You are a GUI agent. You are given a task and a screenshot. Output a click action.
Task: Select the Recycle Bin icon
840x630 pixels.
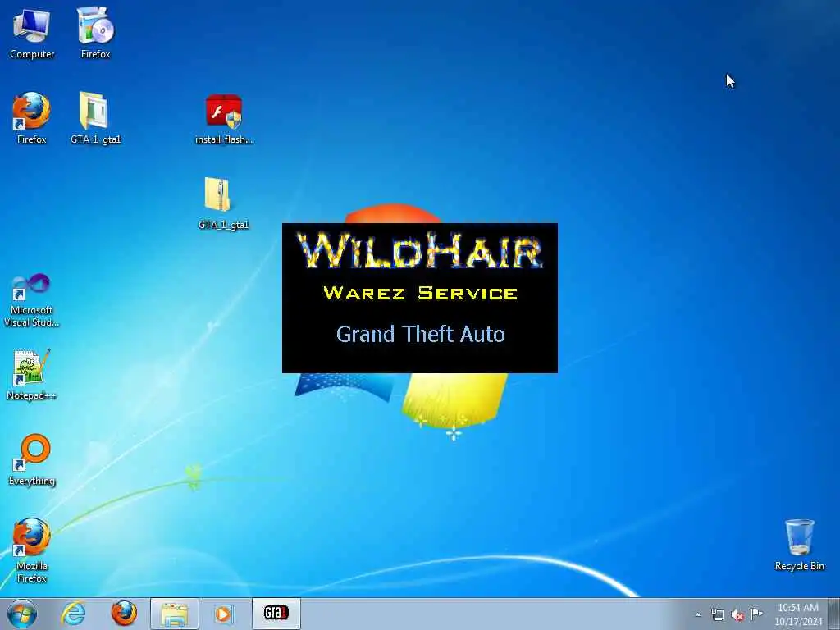coord(799,545)
